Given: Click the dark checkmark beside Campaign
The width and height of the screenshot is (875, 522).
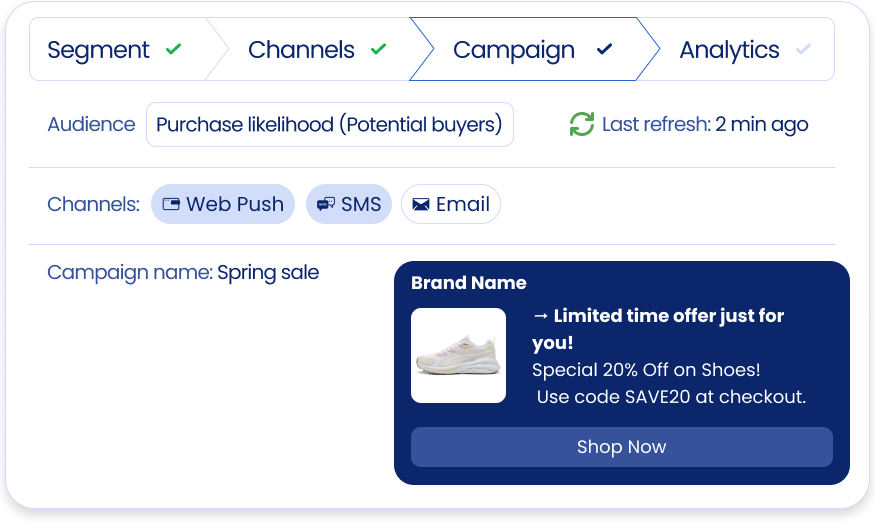Looking at the screenshot, I should (x=604, y=49).
